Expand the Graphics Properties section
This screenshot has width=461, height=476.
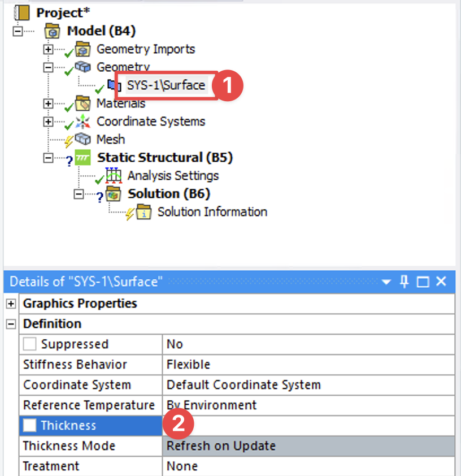pos(10,304)
